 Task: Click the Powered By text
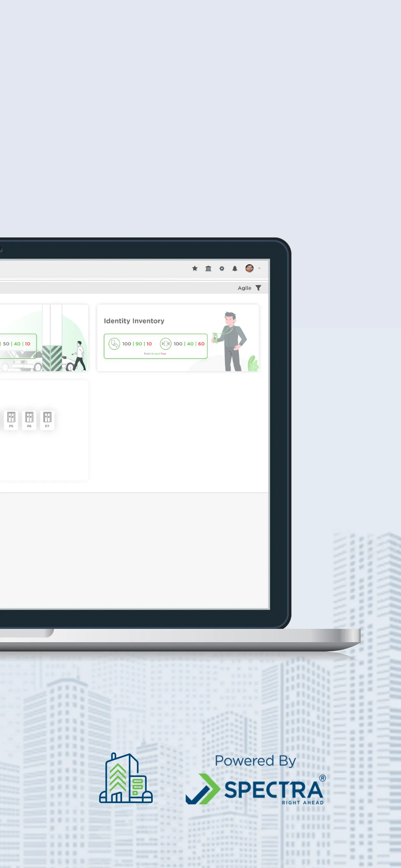255,761
